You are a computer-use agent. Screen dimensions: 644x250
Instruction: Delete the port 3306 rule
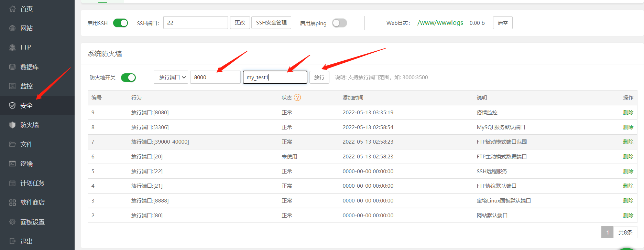(628, 127)
